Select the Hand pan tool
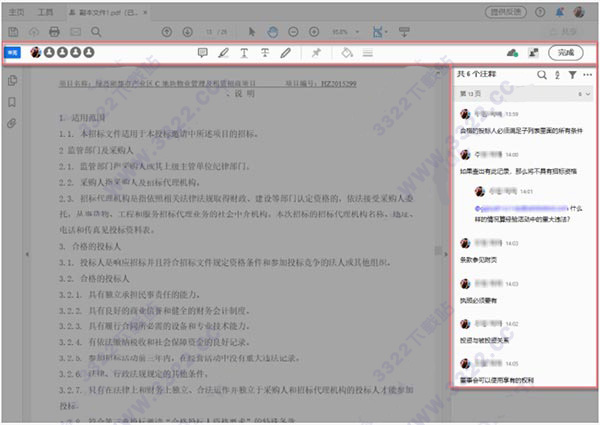The height and width of the screenshot is (425, 600). pyautogui.click(x=272, y=32)
